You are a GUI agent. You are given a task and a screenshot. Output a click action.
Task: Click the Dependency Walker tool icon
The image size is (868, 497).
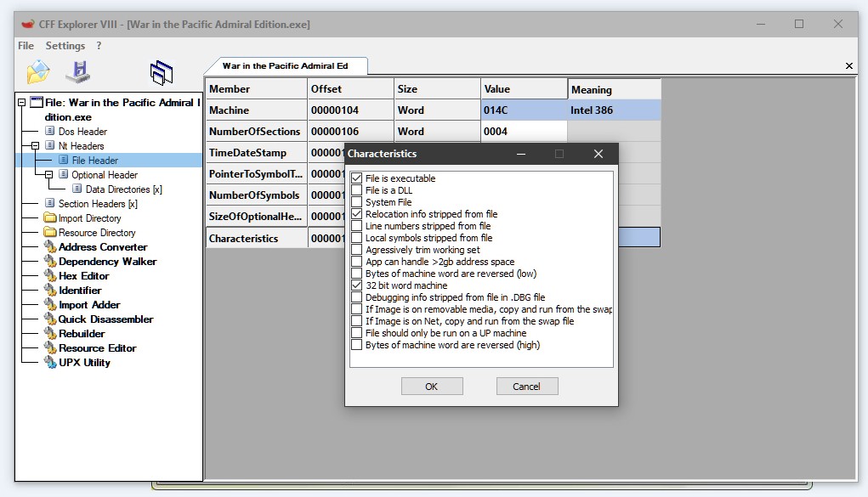click(50, 261)
